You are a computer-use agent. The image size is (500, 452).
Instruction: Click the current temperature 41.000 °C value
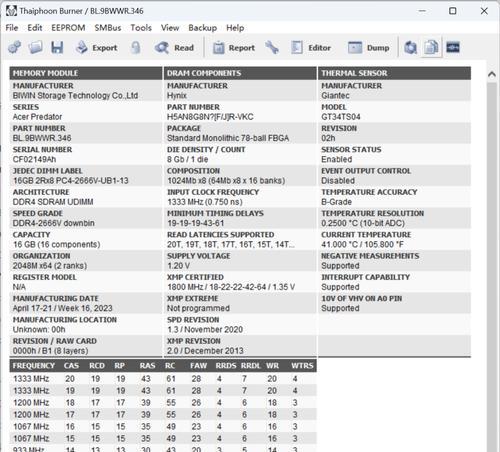click(x=362, y=244)
